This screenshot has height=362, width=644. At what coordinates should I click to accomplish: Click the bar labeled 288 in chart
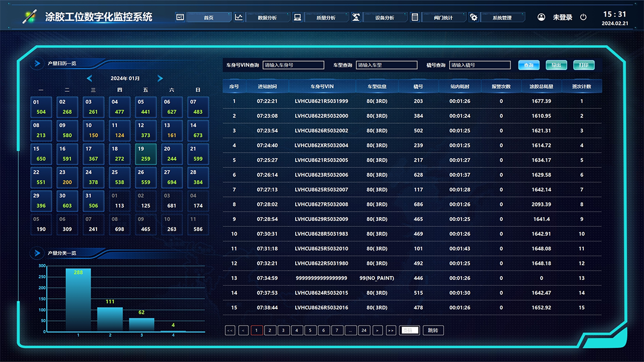click(78, 300)
